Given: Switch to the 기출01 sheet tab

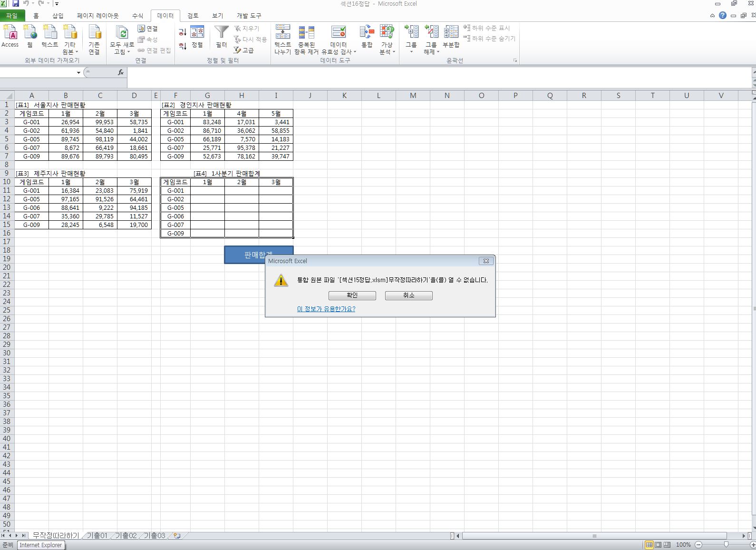Looking at the screenshot, I should coord(97,536).
